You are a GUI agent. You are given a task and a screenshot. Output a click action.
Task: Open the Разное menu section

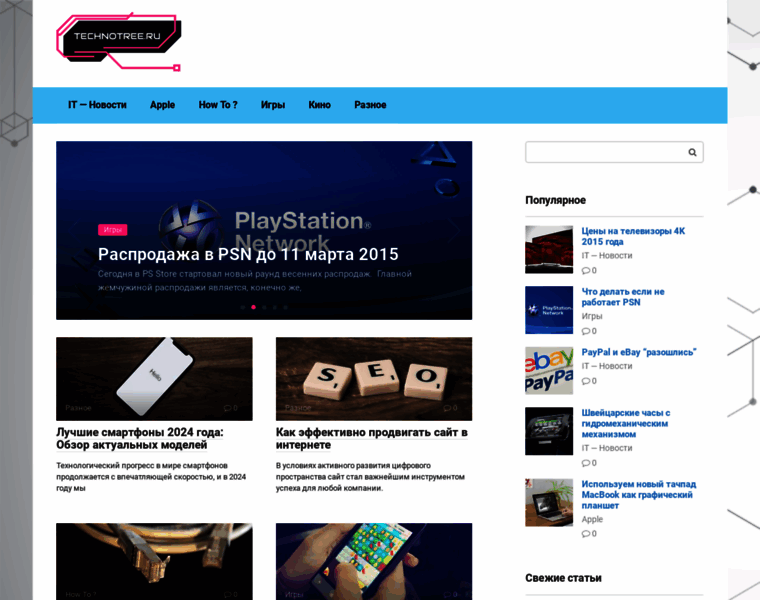coord(370,105)
